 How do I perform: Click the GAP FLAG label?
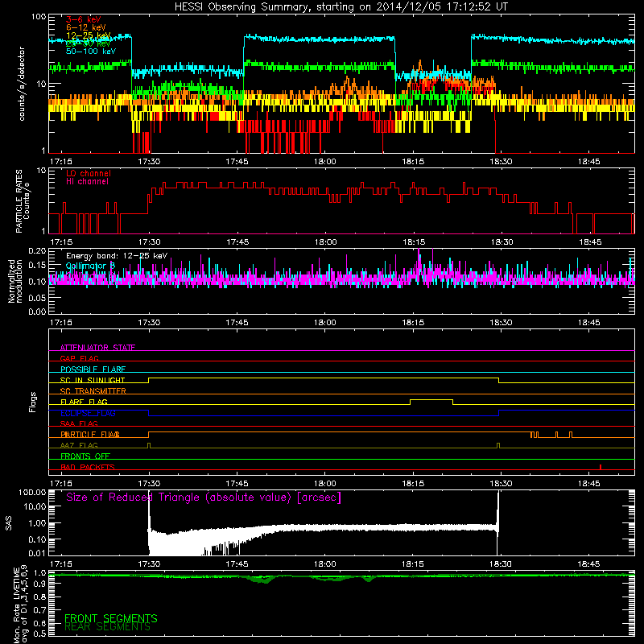[79, 358]
